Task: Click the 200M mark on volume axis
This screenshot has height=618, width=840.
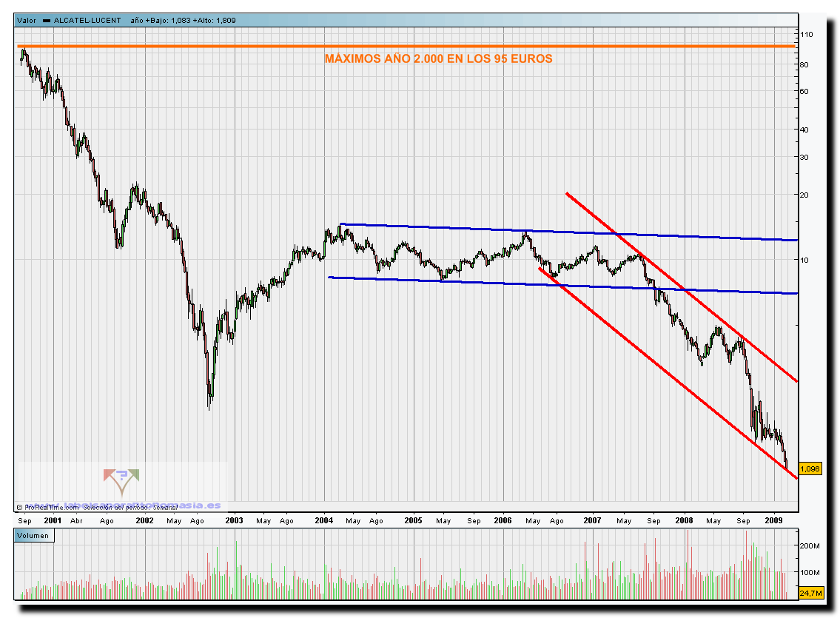Action: tap(810, 546)
